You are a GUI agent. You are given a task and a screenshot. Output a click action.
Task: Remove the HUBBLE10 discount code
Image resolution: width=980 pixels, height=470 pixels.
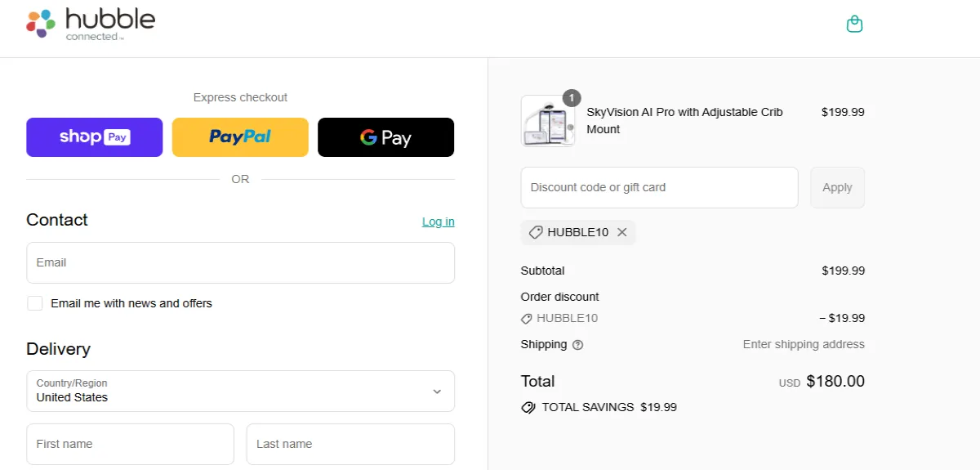(x=622, y=232)
